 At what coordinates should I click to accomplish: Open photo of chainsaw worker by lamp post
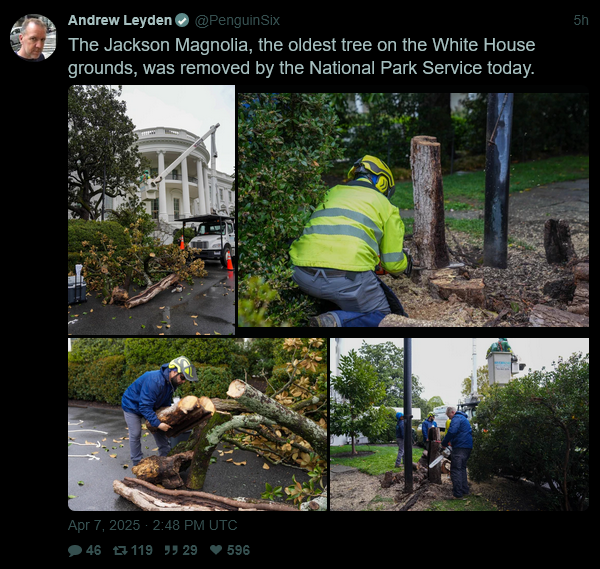coord(459,424)
